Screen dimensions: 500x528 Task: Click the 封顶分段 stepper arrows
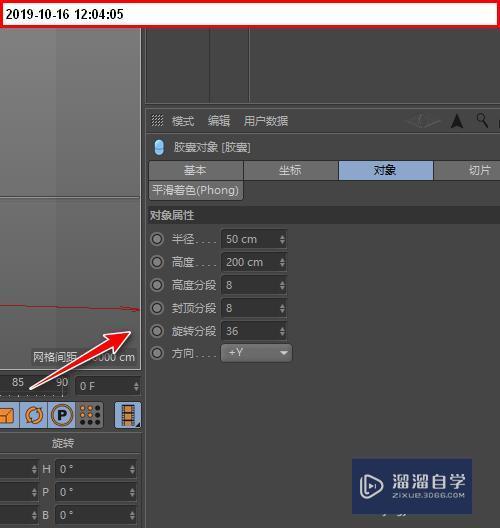tap(282, 308)
